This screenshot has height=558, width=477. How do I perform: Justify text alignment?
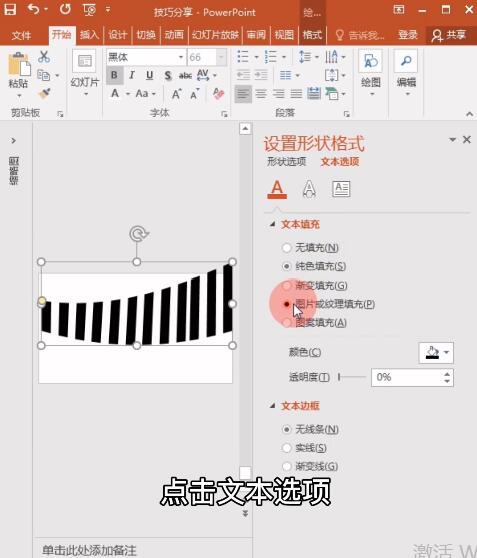click(296, 94)
